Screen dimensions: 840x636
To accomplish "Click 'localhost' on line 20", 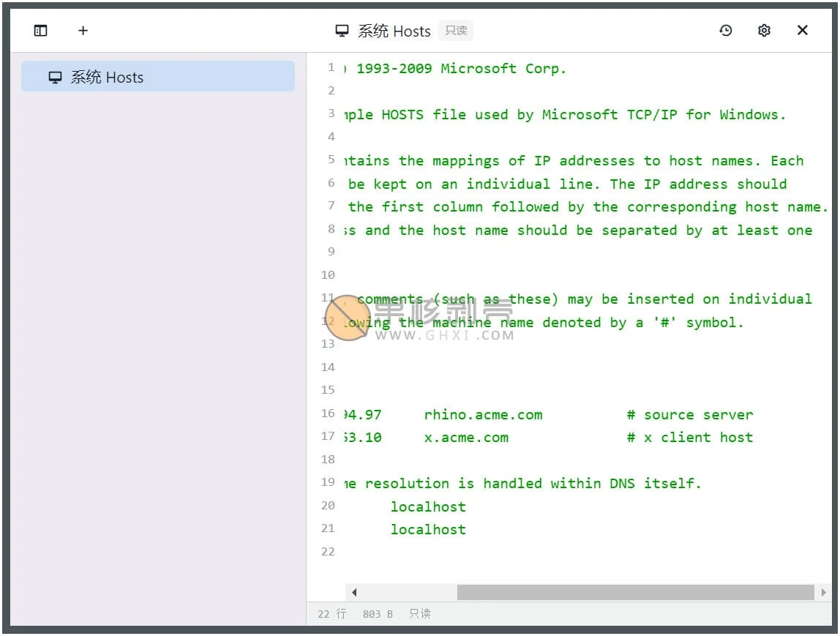I will coord(428,507).
